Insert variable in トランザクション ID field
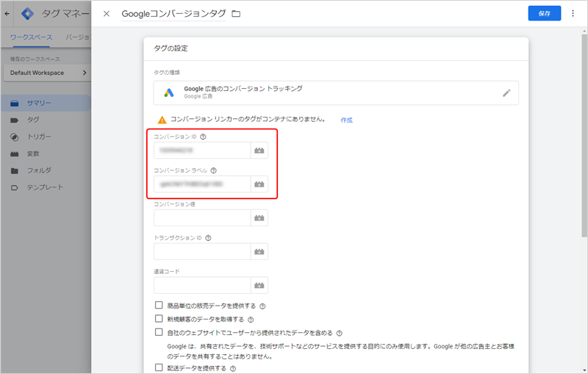The height and width of the screenshot is (374, 588). (259, 251)
